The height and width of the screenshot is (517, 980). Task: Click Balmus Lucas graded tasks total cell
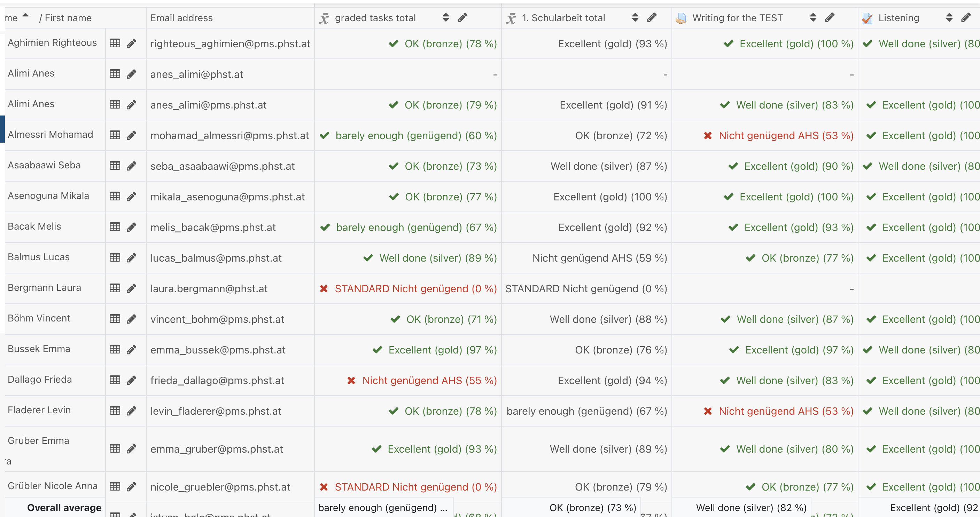(430, 258)
